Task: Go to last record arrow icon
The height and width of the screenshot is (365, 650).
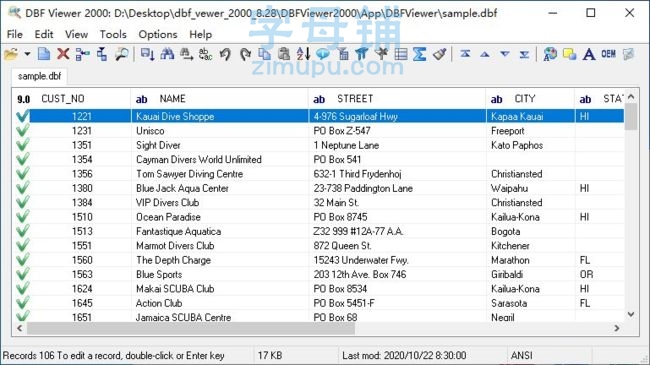Action: (524, 54)
